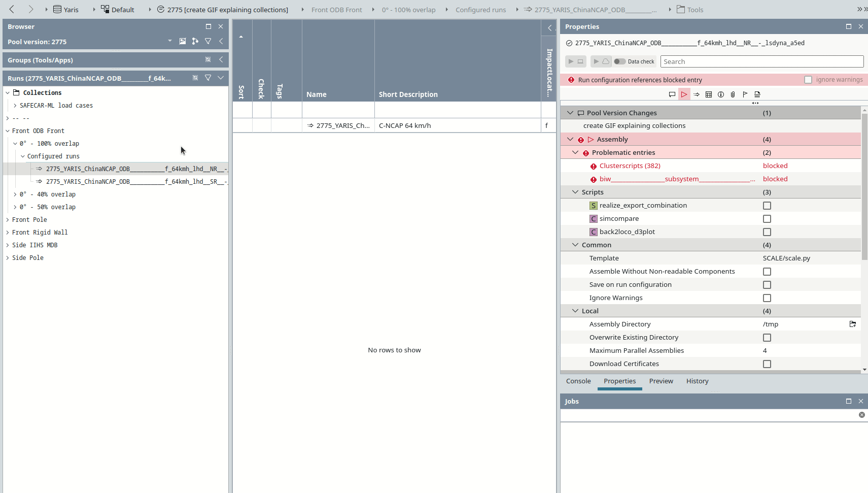Collapse the Pool version section

coord(221,41)
